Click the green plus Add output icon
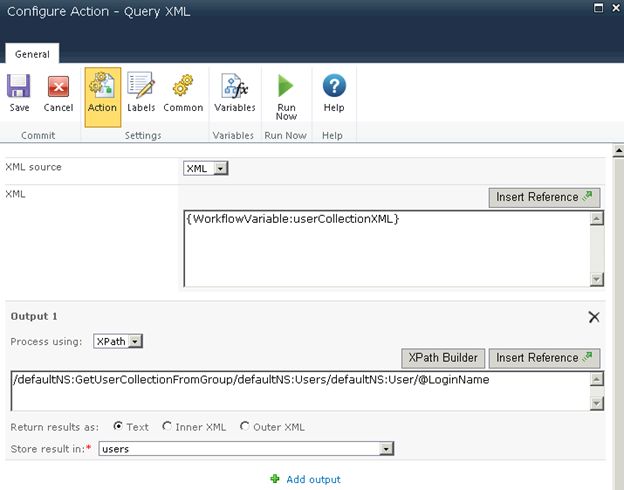Screen dimensions: 624x490 [275, 478]
